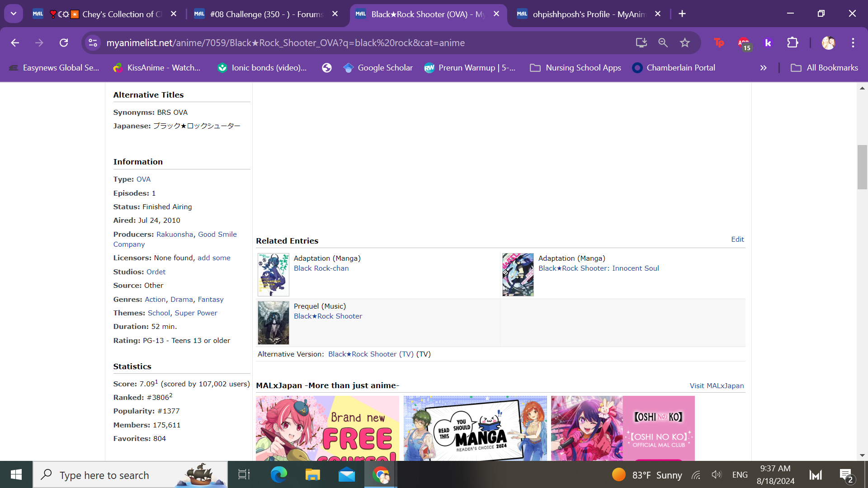Open KissAnime bookmark
868x488 pixels.
[157, 68]
